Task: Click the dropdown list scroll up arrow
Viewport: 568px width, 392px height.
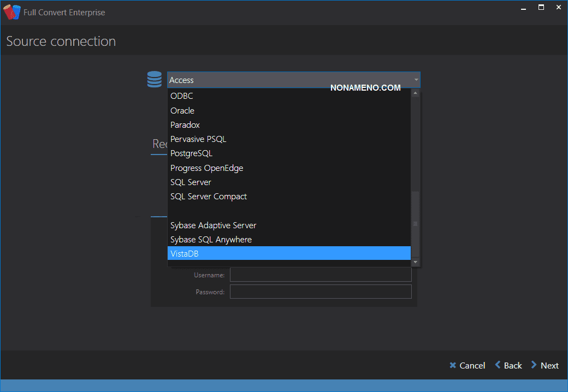Action: 415,93
